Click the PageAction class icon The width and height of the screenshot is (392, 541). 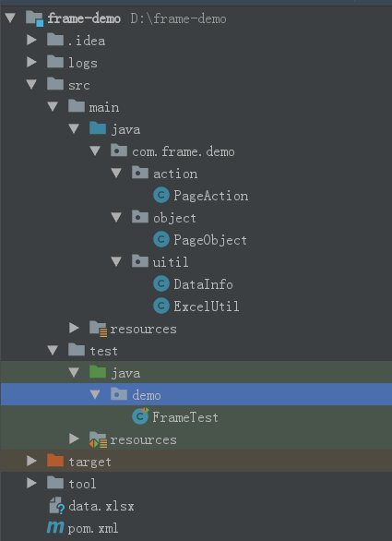pyautogui.click(x=161, y=196)
